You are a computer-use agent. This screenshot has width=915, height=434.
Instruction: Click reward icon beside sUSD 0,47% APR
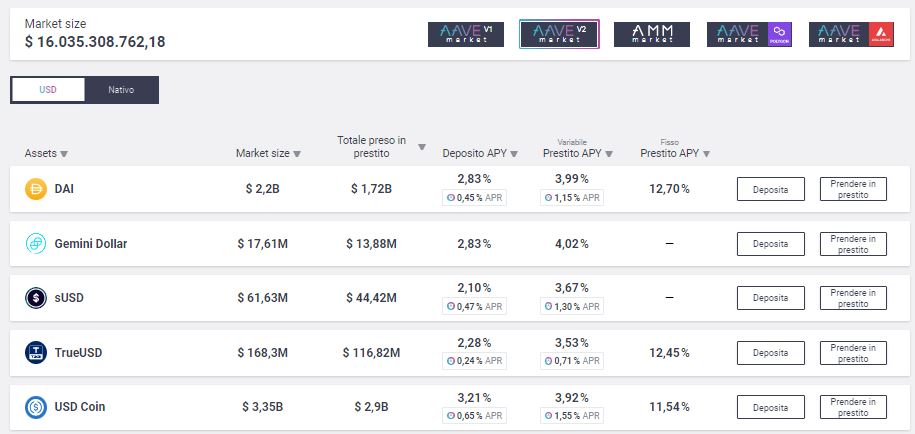pyautogui.click(x=450, y=306)
